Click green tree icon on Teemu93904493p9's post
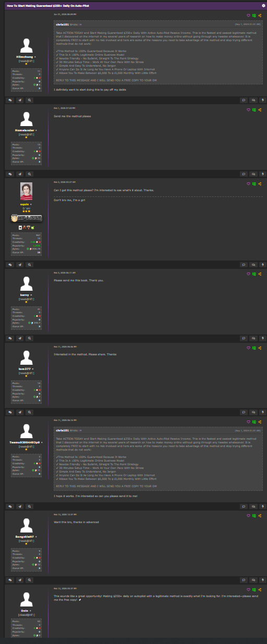Viewport: 267px width, 644px height. click(x=254, y=422)
